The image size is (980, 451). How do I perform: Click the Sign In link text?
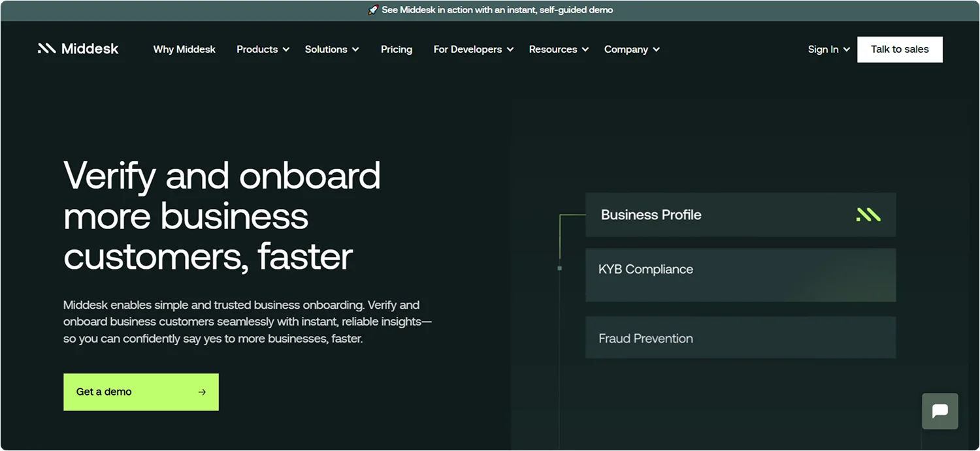823,50
